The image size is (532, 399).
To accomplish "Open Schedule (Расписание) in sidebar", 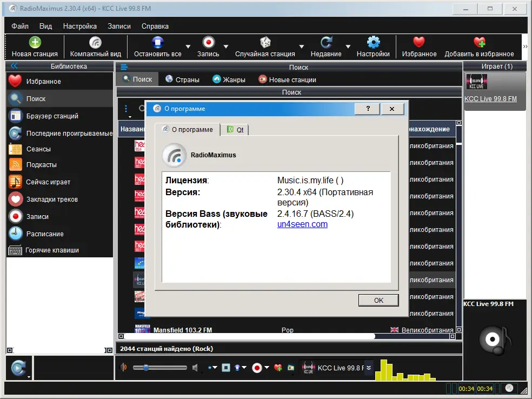I will 59,234.
